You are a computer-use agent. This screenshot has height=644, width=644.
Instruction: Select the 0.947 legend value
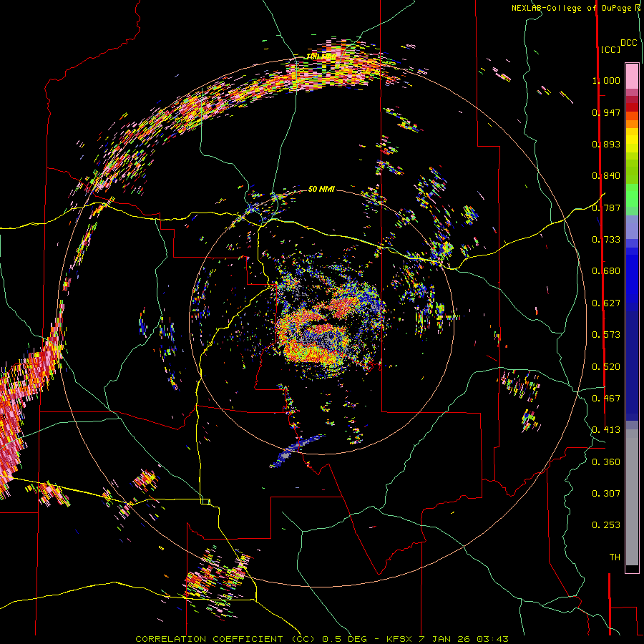click(x=606, y=112)
